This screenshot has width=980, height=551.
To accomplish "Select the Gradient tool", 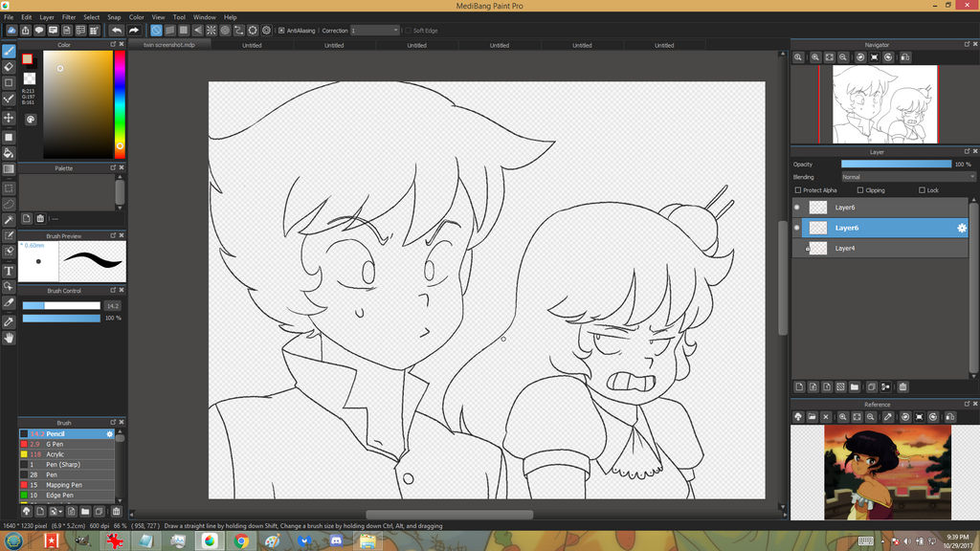I will [x=9, y=168].
